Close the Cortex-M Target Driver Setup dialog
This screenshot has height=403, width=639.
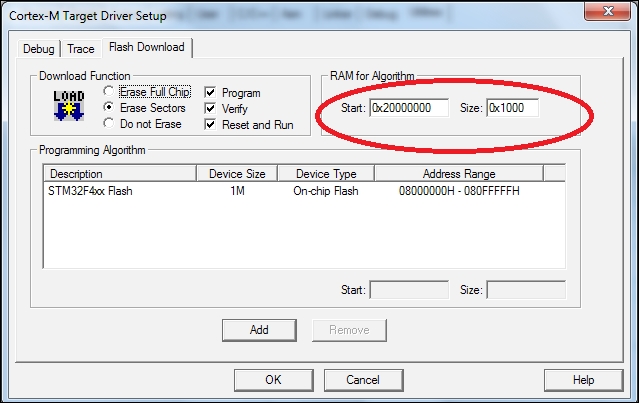point(602,10)
